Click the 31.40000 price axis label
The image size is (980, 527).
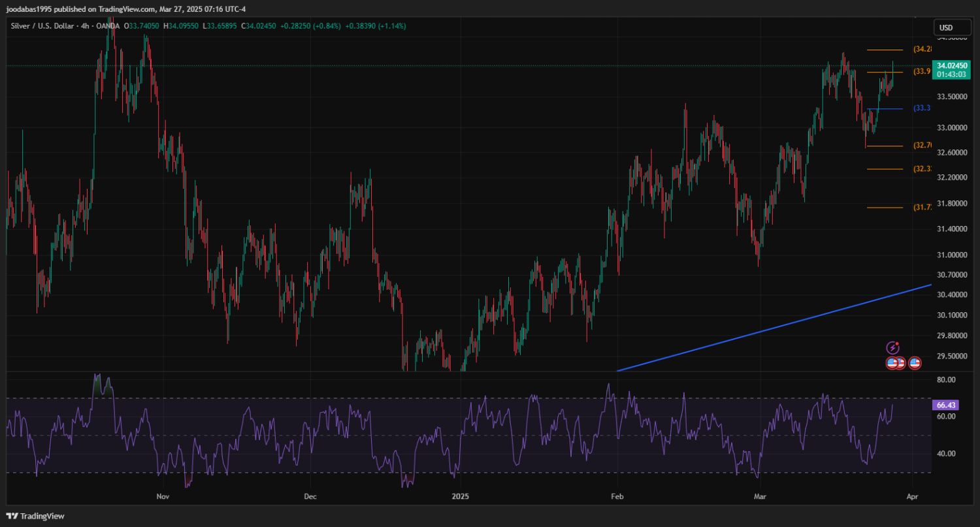(x=952, y=229)
